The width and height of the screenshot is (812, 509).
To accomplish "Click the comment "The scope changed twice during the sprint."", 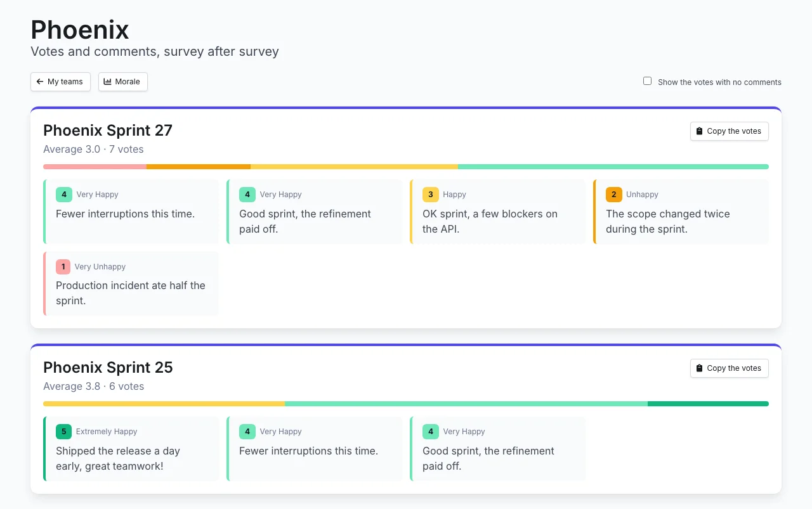I will 668,221.
